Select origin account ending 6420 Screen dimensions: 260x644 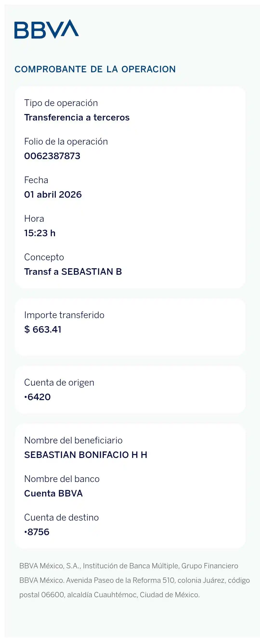[38, 397]
